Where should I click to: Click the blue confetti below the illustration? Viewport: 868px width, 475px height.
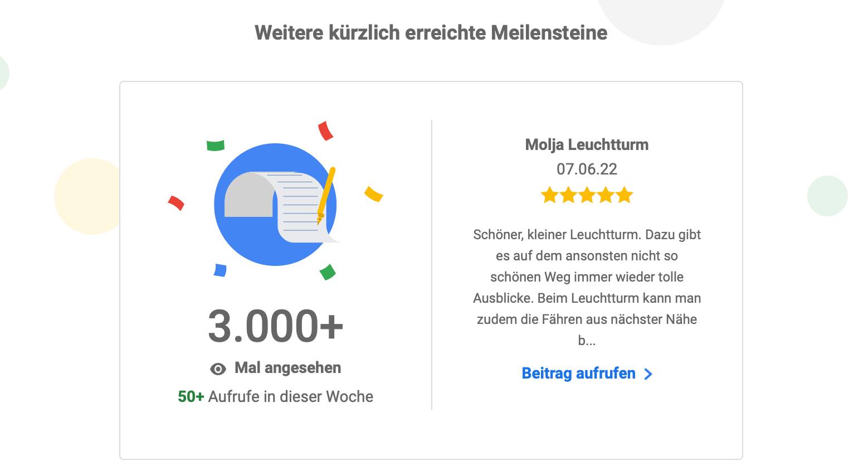click(x=220, y=270)
